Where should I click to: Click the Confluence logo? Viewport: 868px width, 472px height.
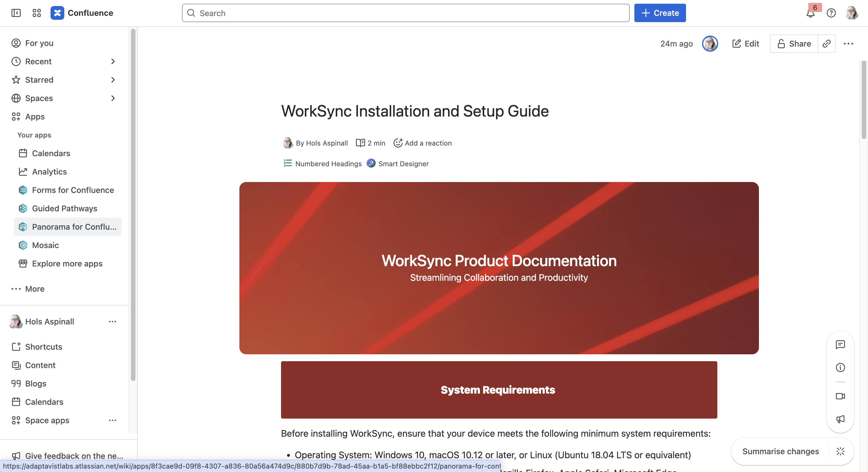82,13
